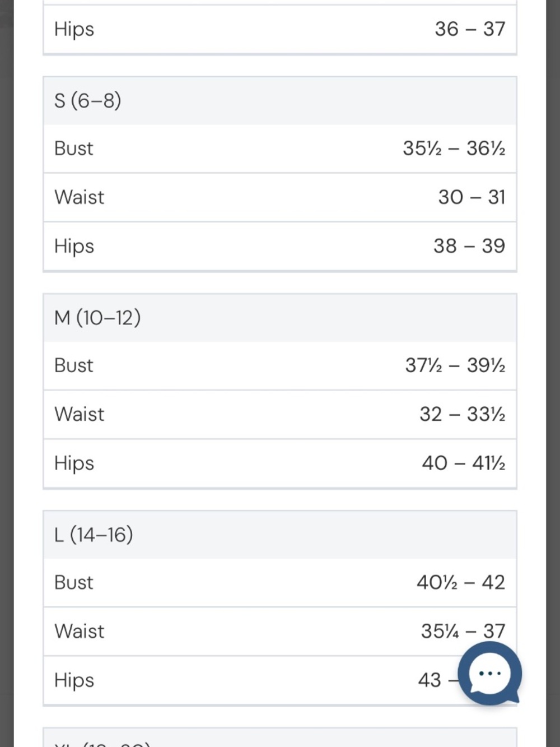Select the M (10–12) size header
Viewport: 560px width, 747px height.
pyautogui.click(x=280, y=318)
